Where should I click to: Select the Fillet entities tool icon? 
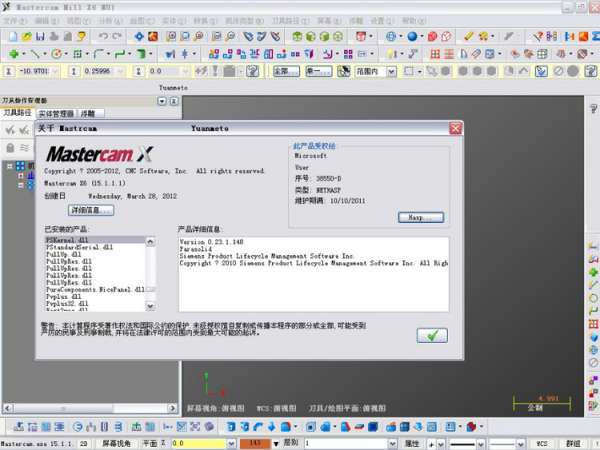coord(99,54)
